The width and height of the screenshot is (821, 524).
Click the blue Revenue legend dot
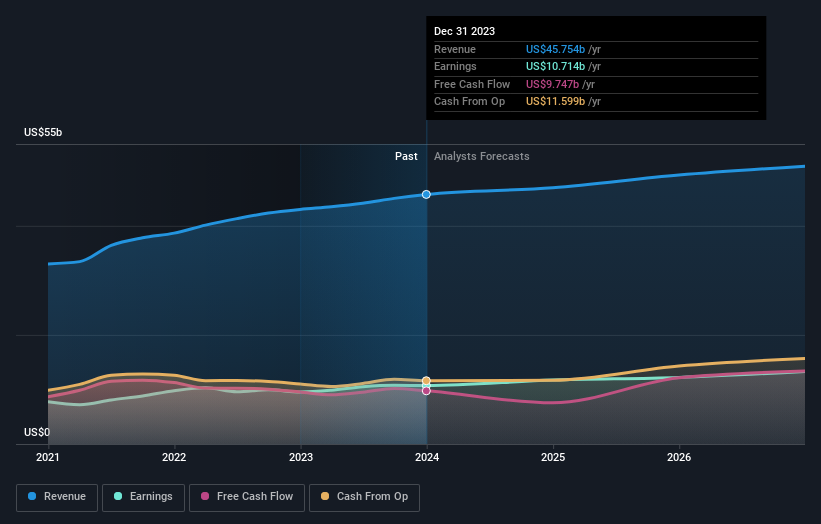(32, 496)
